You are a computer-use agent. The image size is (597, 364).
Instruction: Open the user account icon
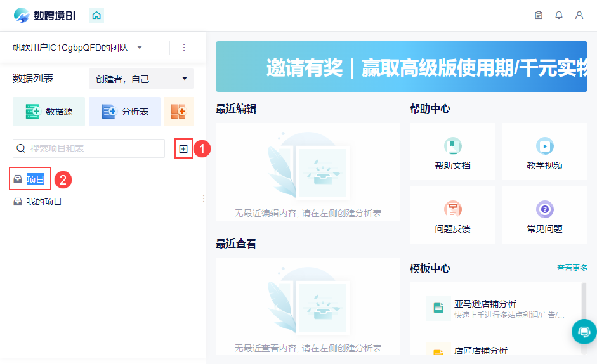tap(579, 15)
